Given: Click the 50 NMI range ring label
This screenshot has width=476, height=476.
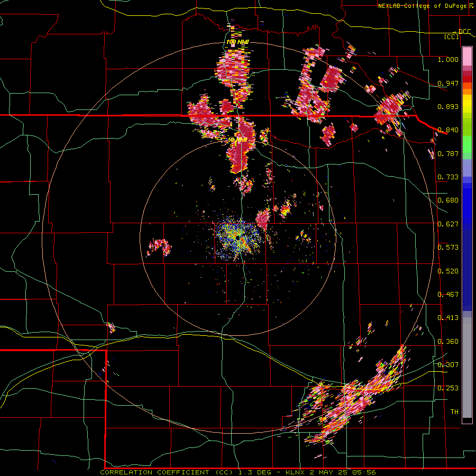Looking at the screenshot, I should (x=237, y=140).
